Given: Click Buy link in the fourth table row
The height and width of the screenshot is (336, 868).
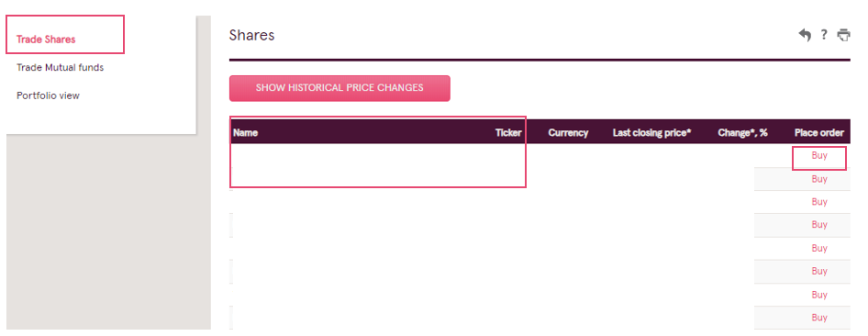Looking at the screenshot, I should pos(819,225).
